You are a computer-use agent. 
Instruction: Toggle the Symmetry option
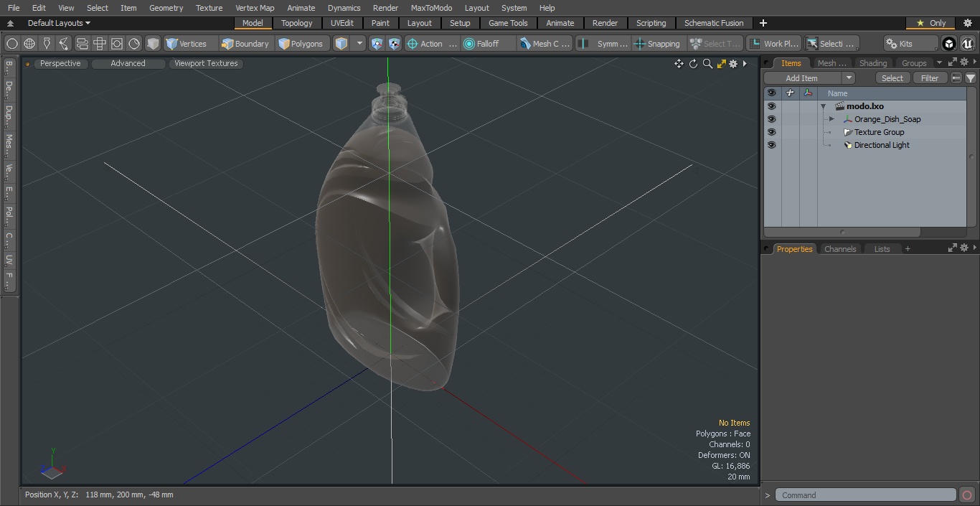click(603, 44)
